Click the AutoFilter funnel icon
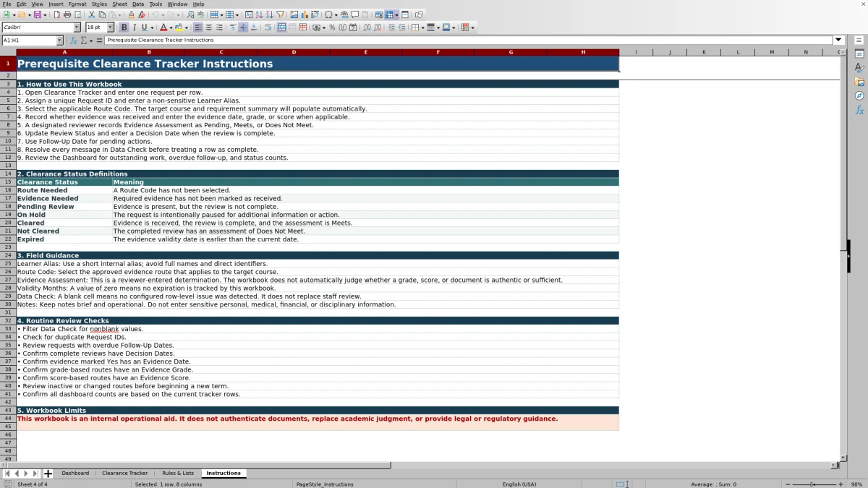Screen dimensions: 868x488 point(280,14)
